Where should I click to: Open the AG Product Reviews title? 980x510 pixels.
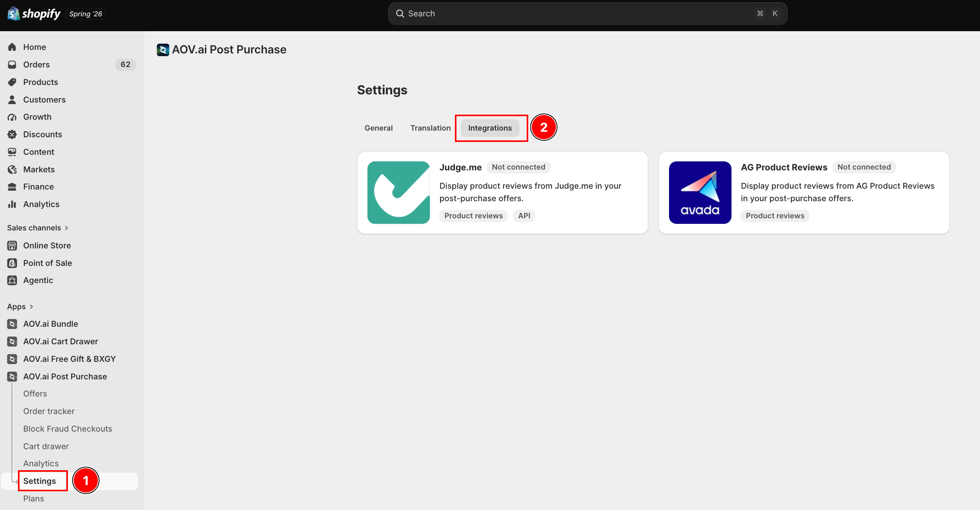point(784,167)
